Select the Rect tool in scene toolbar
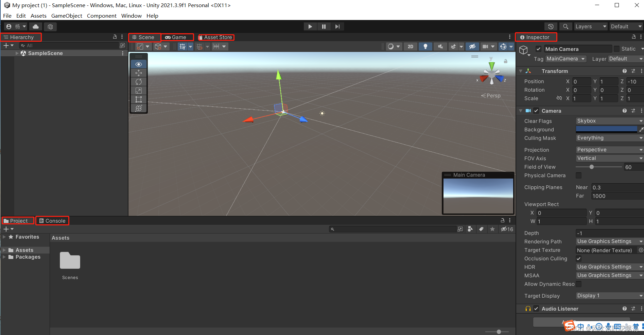The height and width of the screenshot is (335, 644). tap(139, 99)
